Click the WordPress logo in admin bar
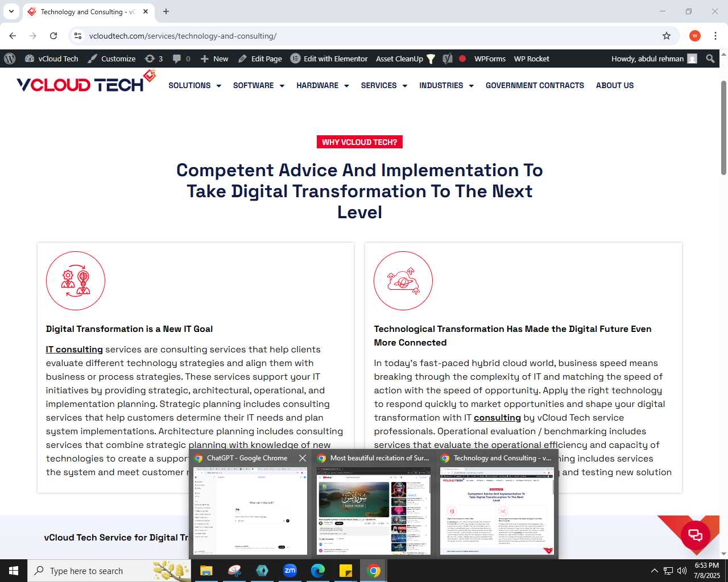Image resolution: width=728 pixels, height=582 pixels. 10,59
